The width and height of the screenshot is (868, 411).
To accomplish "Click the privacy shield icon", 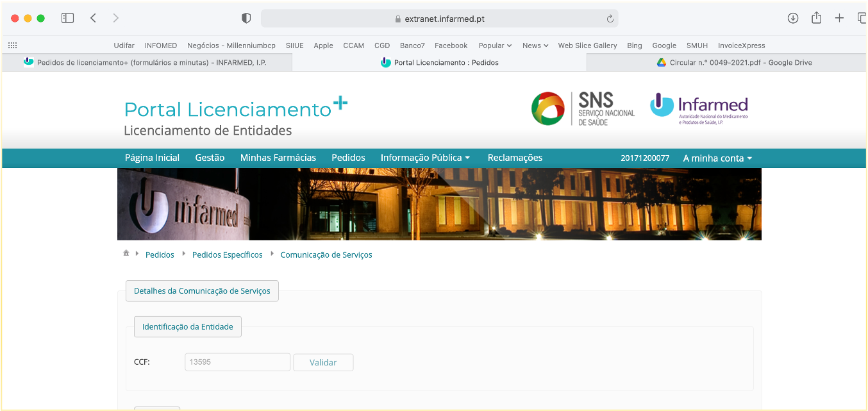I will (246, 18).
